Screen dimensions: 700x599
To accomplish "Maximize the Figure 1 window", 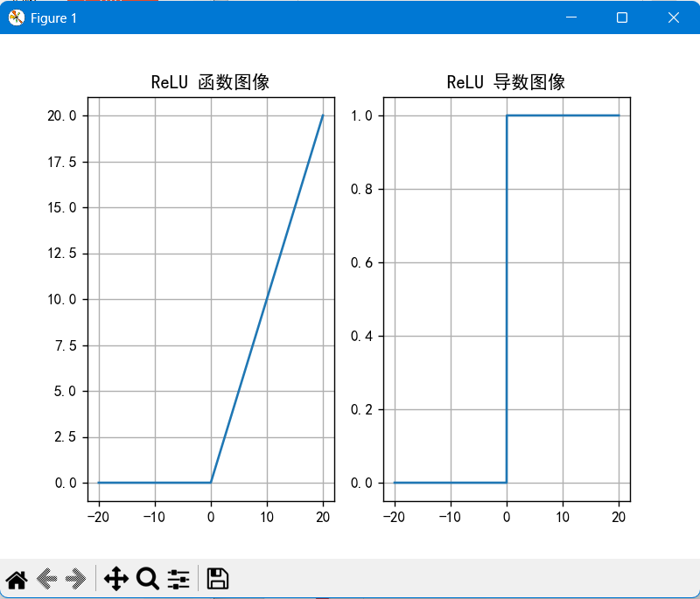I will point(622,17).
